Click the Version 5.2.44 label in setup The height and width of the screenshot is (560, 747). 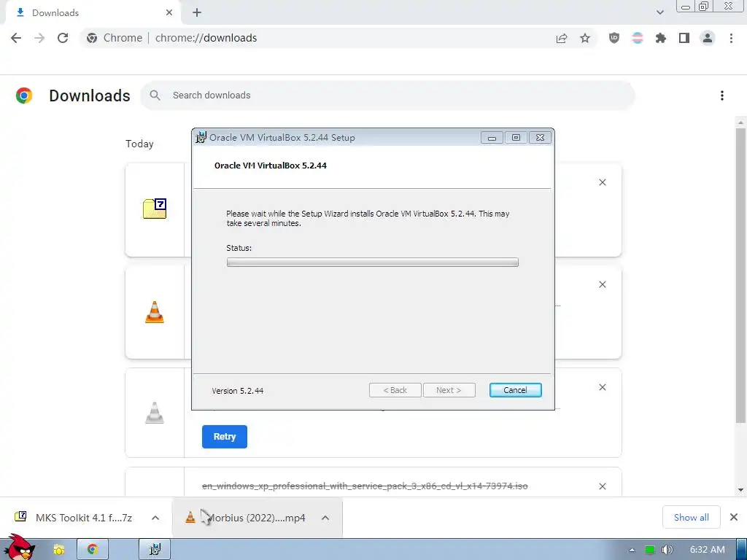coord(238,391)
